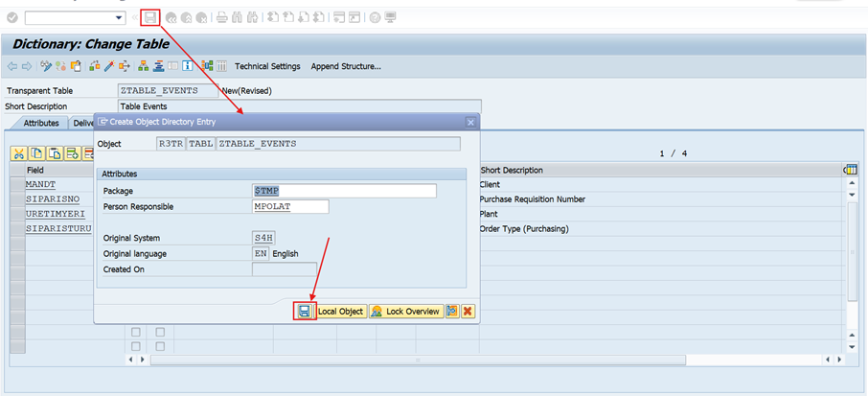Viewport: 868px width, 396px height.
Task: Open Technical Settings in the toolbar
Action: click(x=267, y=66)
